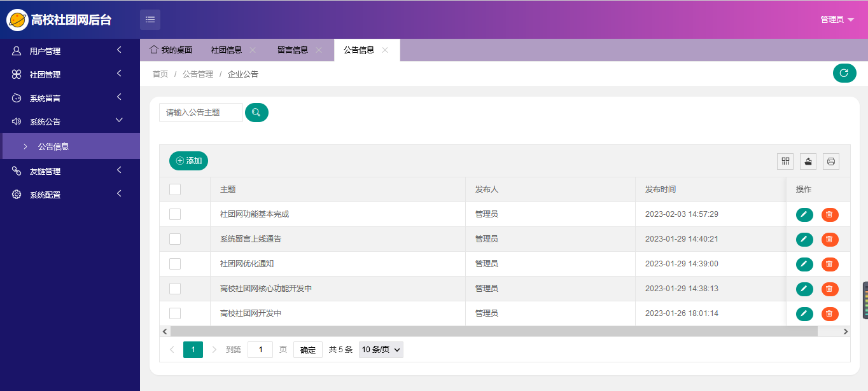
Task: Toggle the select-all header checkbox
Action: [175, 189]
